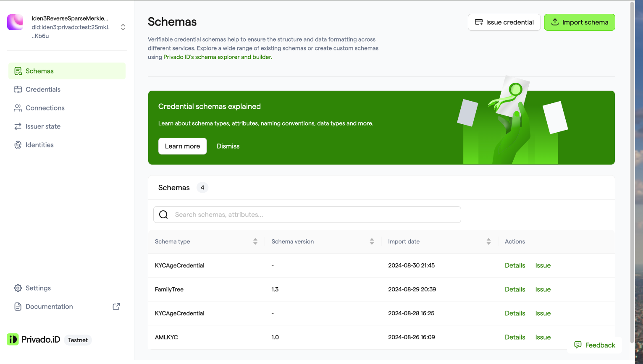The image size is (643, 364).
Task: Dismiss the schemas explained banner
Action: point(228,146)
